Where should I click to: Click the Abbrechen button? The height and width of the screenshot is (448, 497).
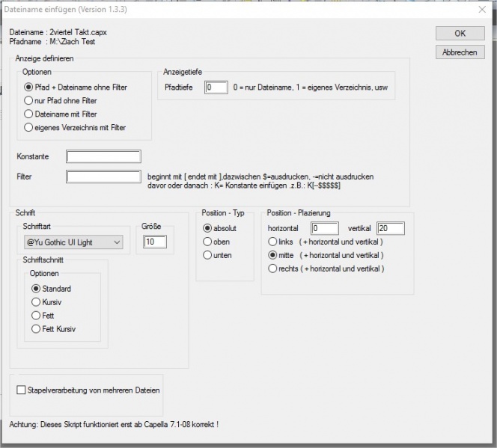pyautogui.click(x=460, y=52)
